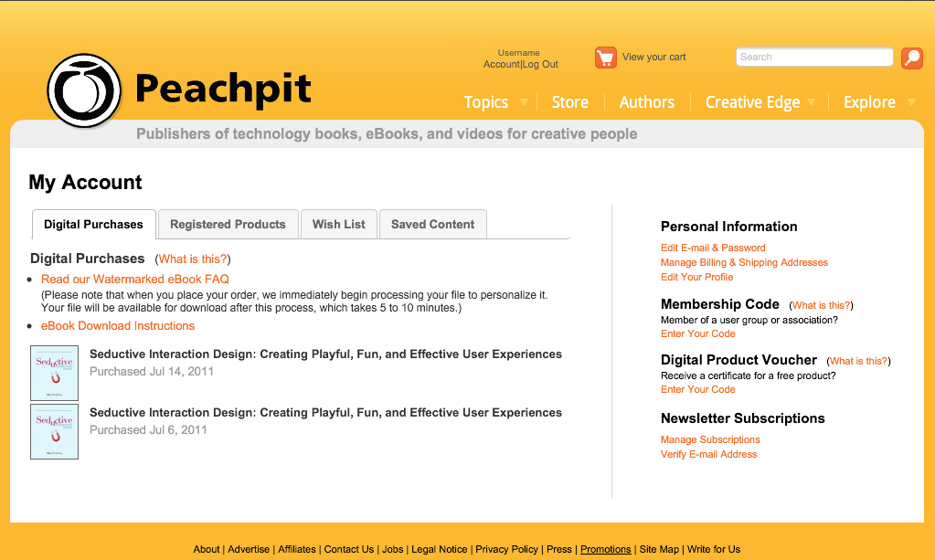Screen dimensions: 935x560
Task: Switch to the Saved Content tab
Action: pos(433,225)
